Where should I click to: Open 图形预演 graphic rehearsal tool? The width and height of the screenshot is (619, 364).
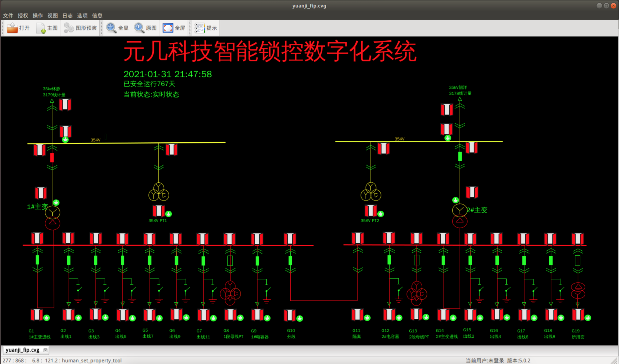(69, 28)
